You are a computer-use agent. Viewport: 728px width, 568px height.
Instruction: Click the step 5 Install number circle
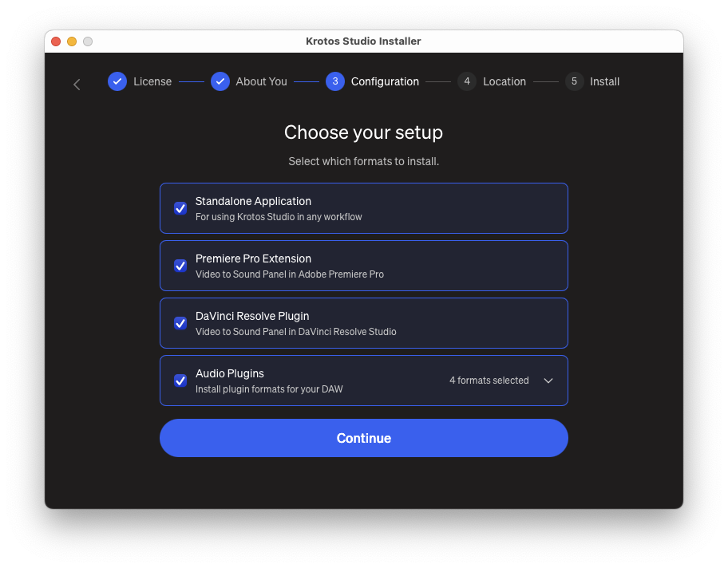click(x=574, y=81)
